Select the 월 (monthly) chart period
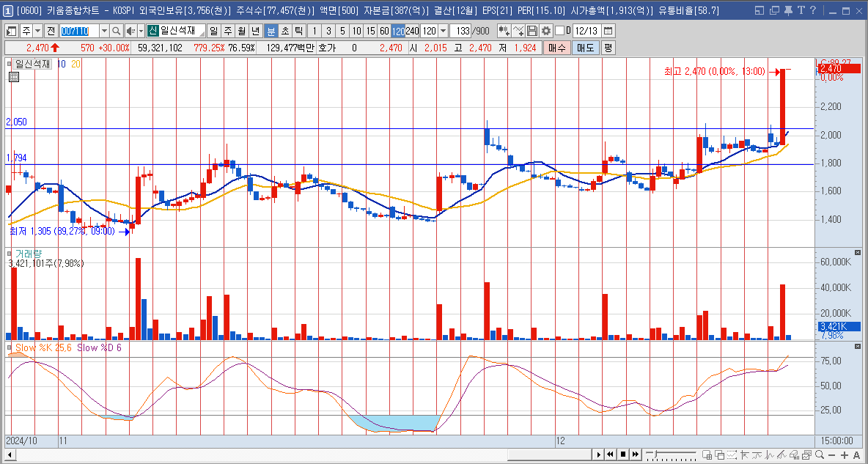 (x=241, y=31)
